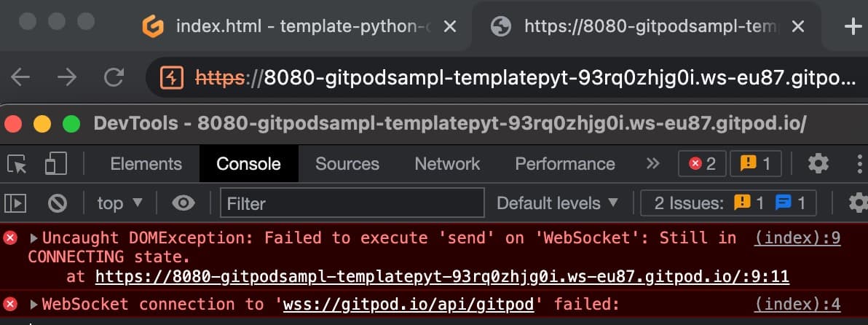Click the browser address bar URL
This screenshot has width=868, height=325.
(x=526, y=78)
